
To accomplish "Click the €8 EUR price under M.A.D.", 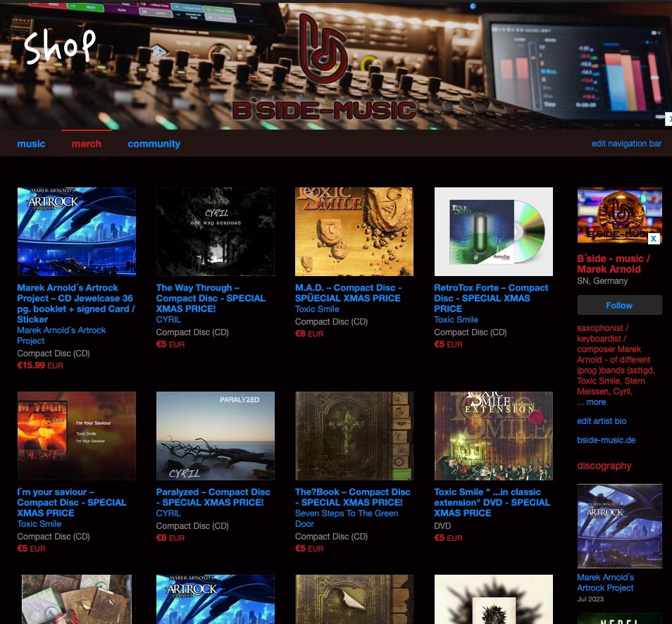I will 309,334.
